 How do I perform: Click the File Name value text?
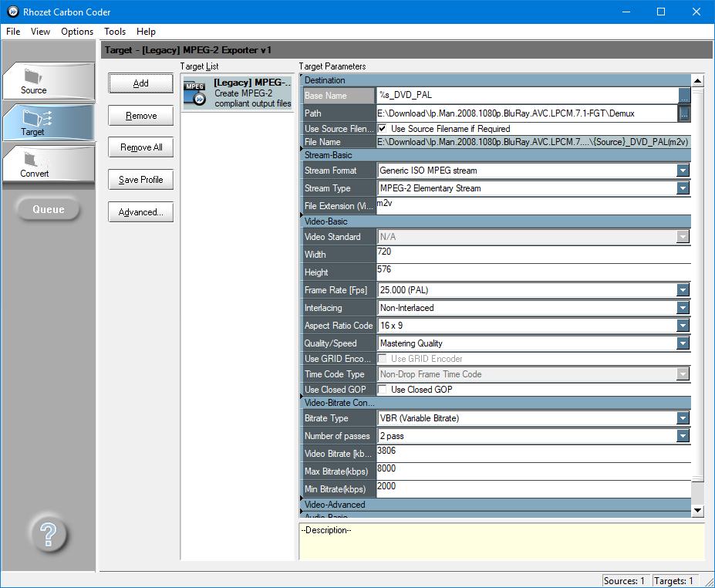[x=533, y=142]
